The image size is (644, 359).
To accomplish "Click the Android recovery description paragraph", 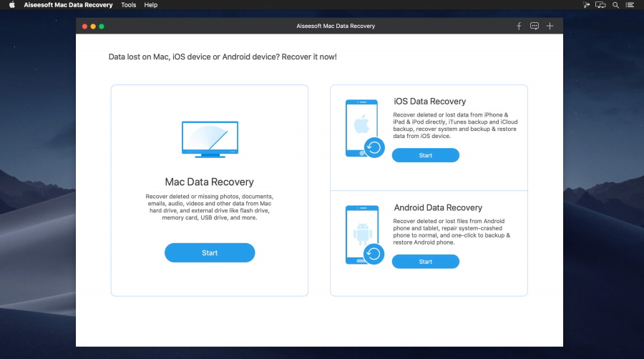I will 452,232.
